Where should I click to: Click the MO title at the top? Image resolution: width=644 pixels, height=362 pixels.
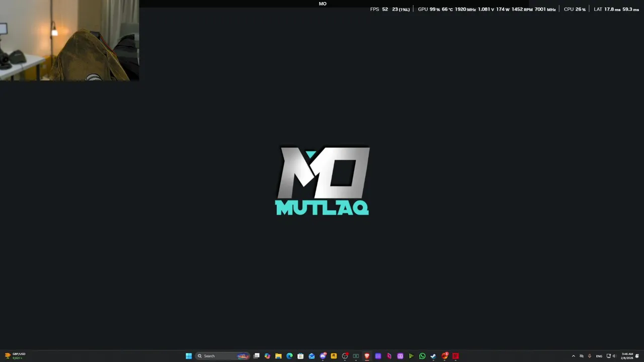323,4
